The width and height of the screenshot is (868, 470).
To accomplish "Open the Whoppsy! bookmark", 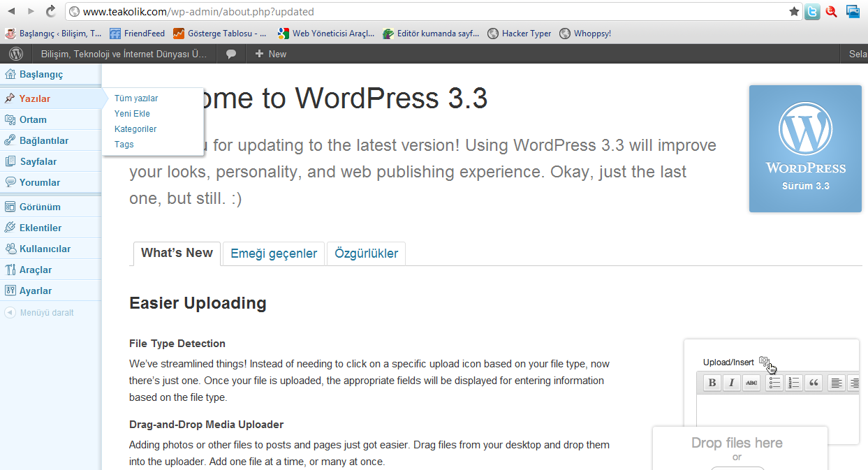I will [x=585, y=33].
